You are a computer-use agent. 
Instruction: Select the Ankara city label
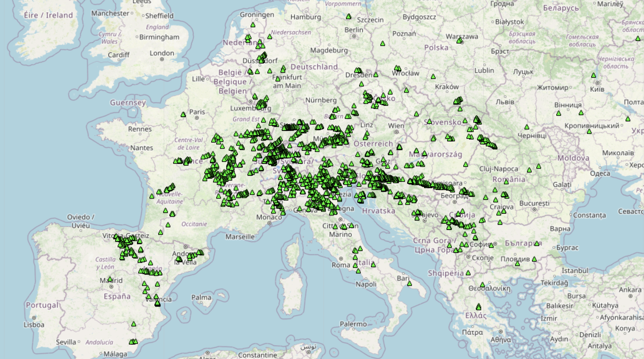point(630,290)
